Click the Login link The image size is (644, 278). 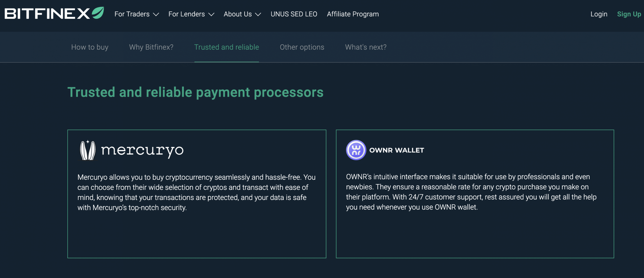(599, 14)
